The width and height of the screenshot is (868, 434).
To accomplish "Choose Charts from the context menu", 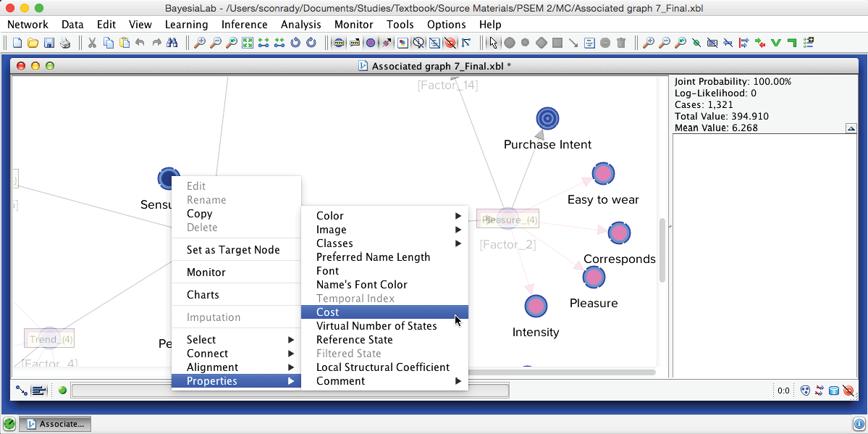I will 237,295.
